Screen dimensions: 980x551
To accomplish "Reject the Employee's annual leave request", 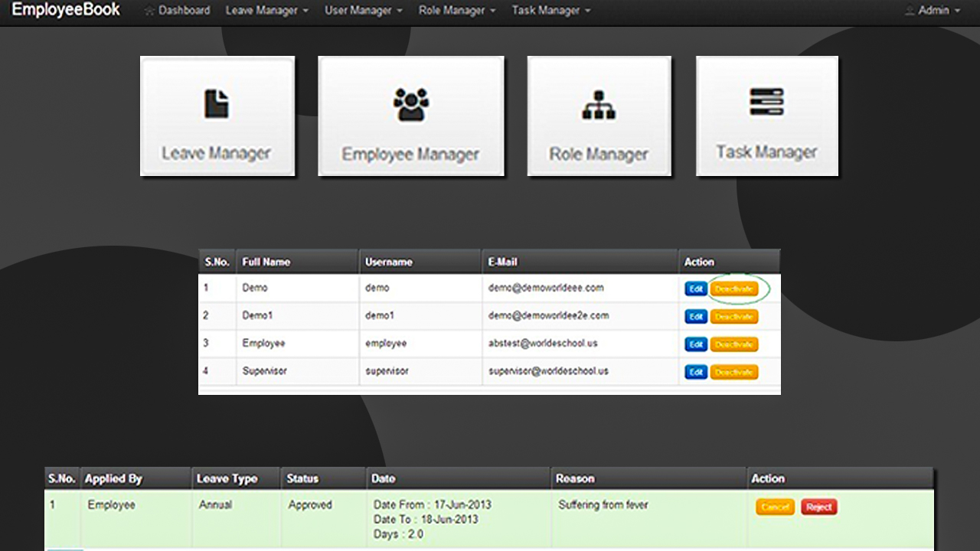I will (x=818, y=507).
